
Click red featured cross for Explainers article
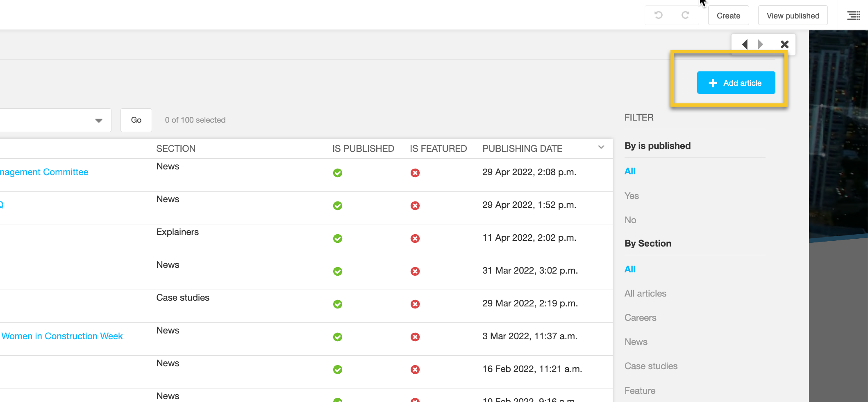tap(415, 239)
